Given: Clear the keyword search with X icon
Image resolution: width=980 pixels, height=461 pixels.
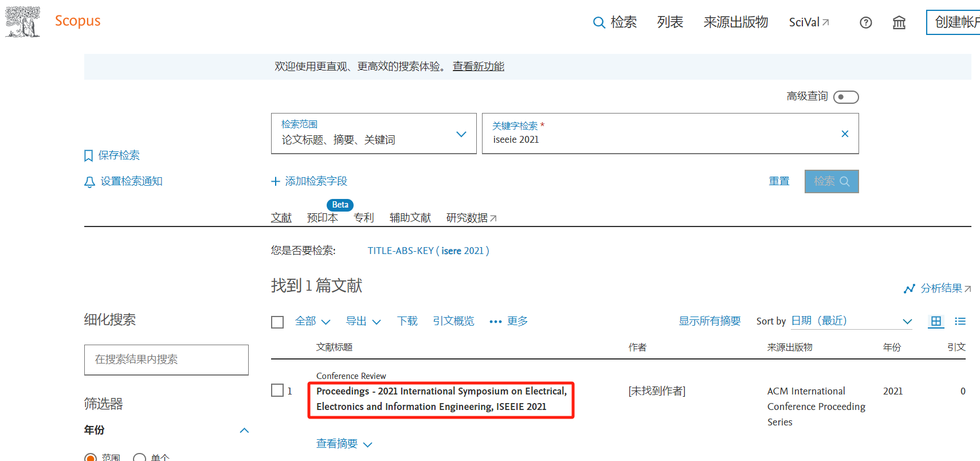Looking at the screenshot, I should (844, 134).
